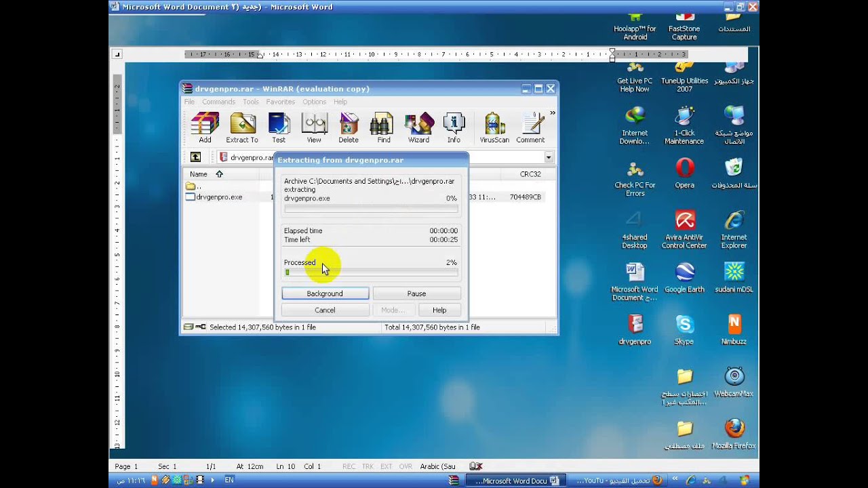868x488 pixels.
Task: Open the Commands menu in WinRAR
Action: (x=218, y=102)
